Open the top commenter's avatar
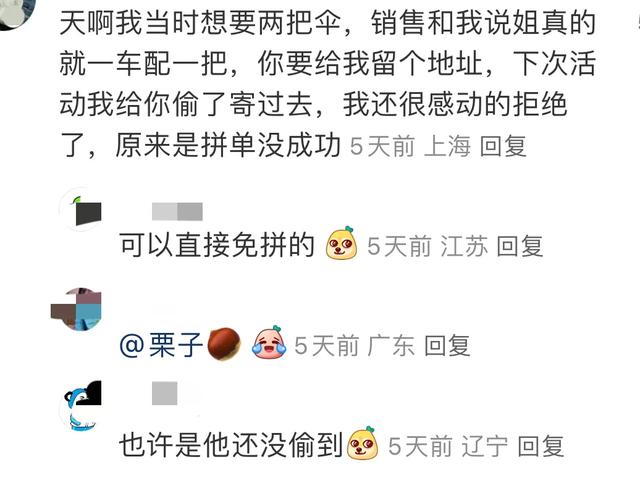 (x=14, y=10)
